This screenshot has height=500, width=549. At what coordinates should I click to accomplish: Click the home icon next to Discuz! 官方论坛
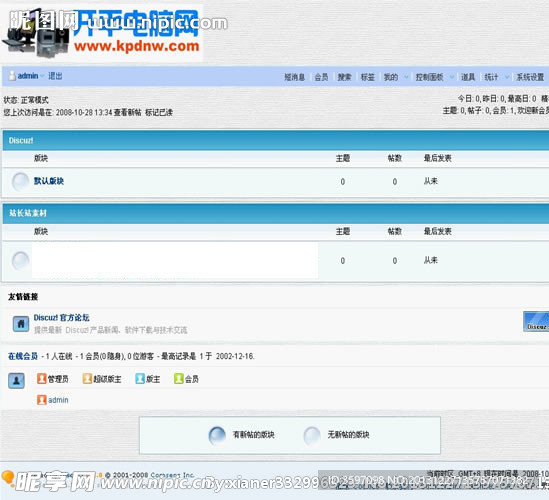point(21,324)
